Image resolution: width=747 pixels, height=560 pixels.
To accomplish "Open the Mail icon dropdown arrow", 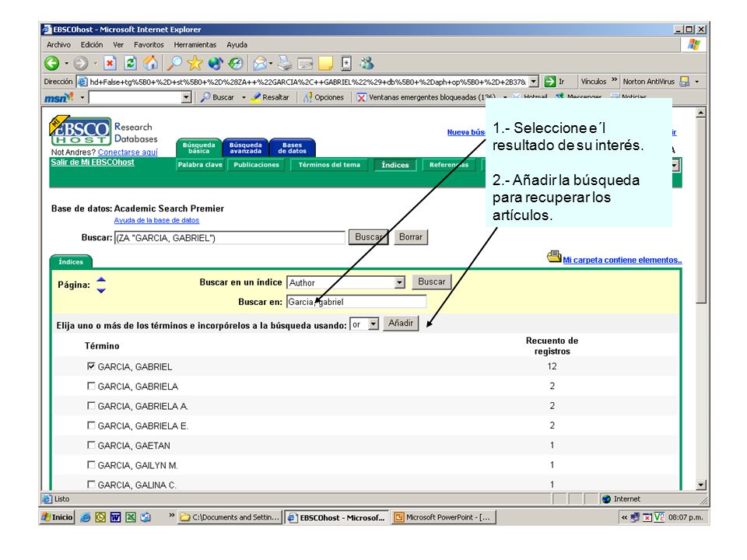I will point(271,63).
